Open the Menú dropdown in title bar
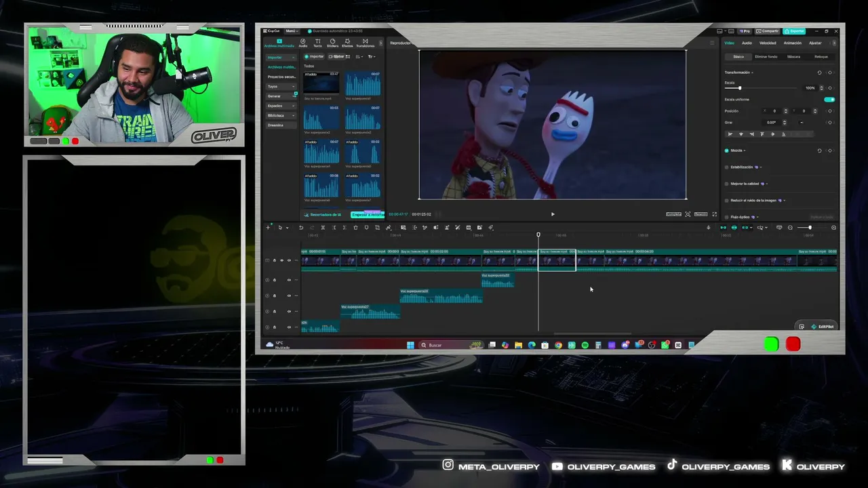868x488 pixels. (292, 31)
